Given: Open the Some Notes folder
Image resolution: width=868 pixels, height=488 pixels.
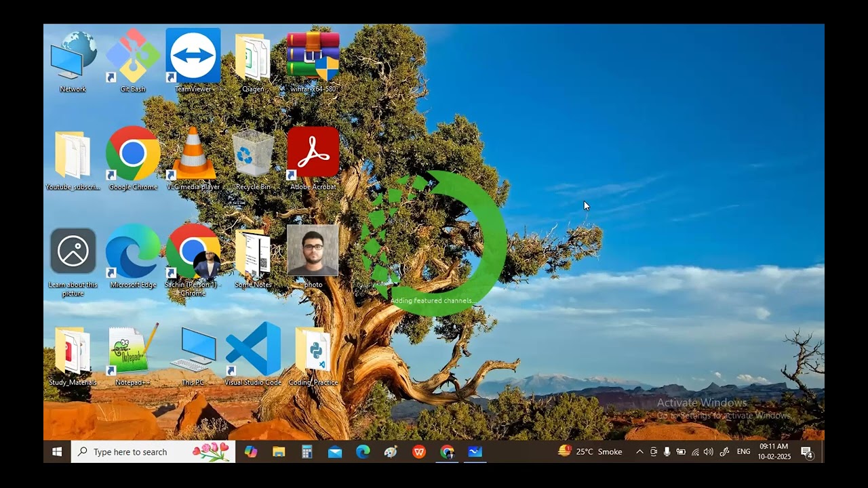Looking at the screenshot, I should (x=253, y=258).
